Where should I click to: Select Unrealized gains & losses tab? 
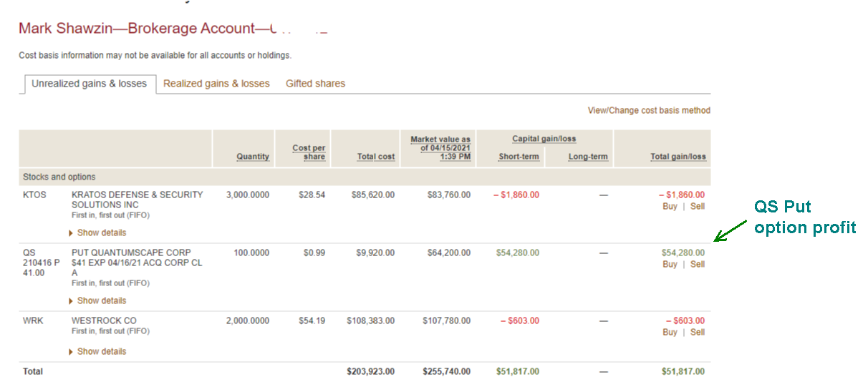[x=90, y=84]
